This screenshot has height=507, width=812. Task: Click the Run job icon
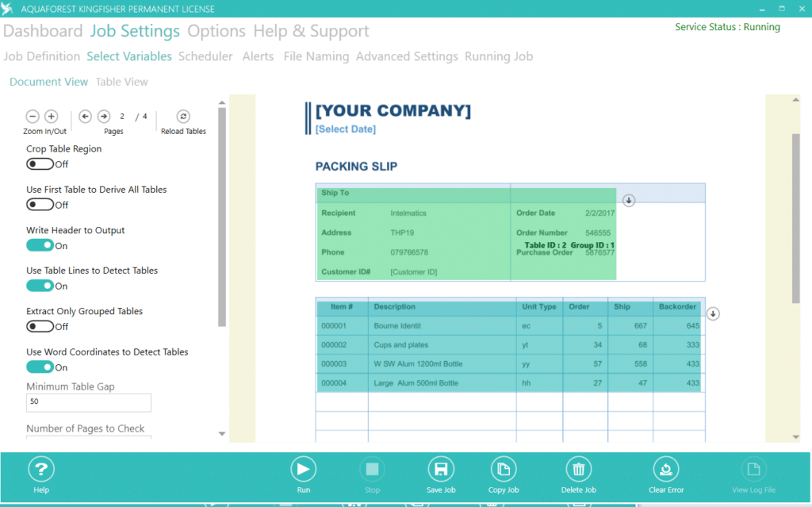[x=304, y=469]
